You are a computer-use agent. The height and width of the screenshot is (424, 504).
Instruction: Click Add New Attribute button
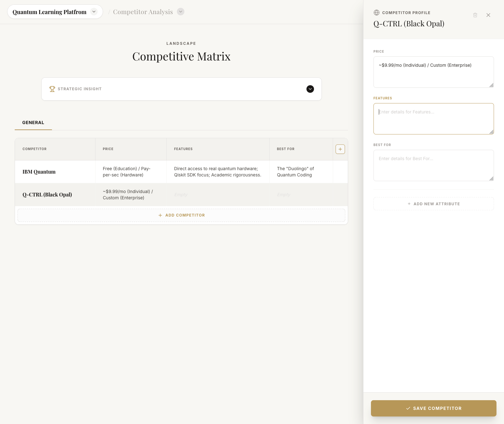434,204
